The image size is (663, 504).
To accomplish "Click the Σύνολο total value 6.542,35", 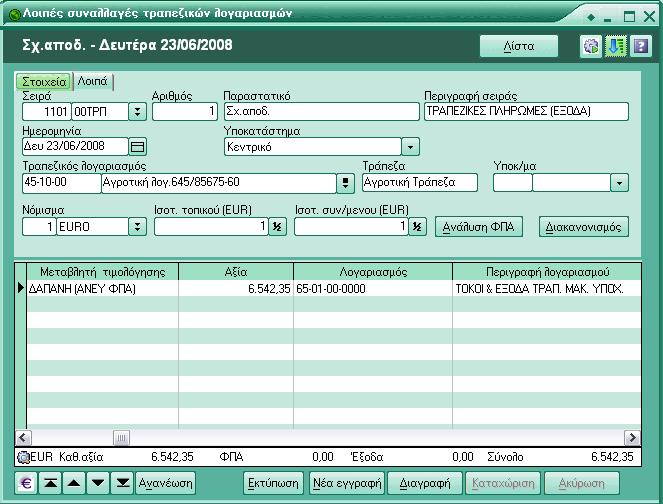I will tap(612, 457).
